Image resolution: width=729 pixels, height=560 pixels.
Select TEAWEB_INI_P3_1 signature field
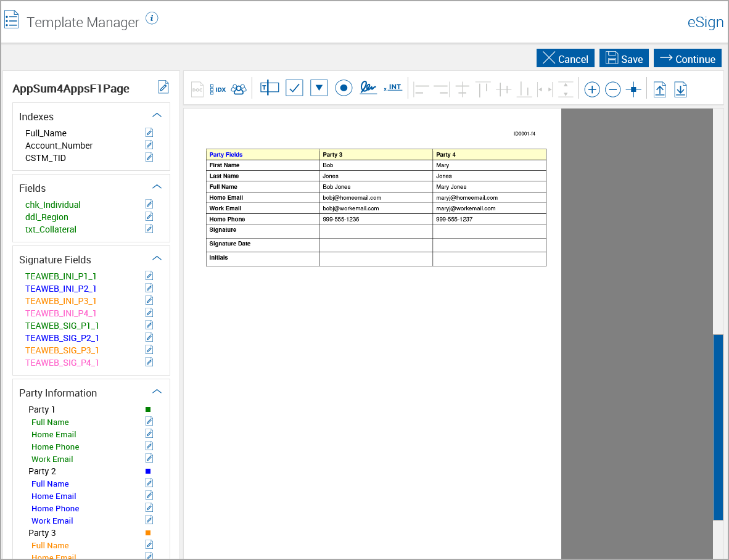60,301
